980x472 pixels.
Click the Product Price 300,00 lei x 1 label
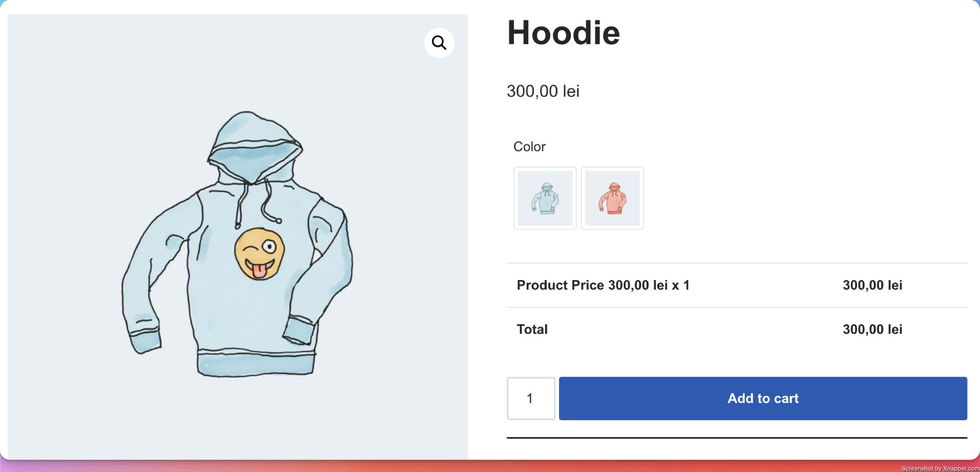point(603,285)
